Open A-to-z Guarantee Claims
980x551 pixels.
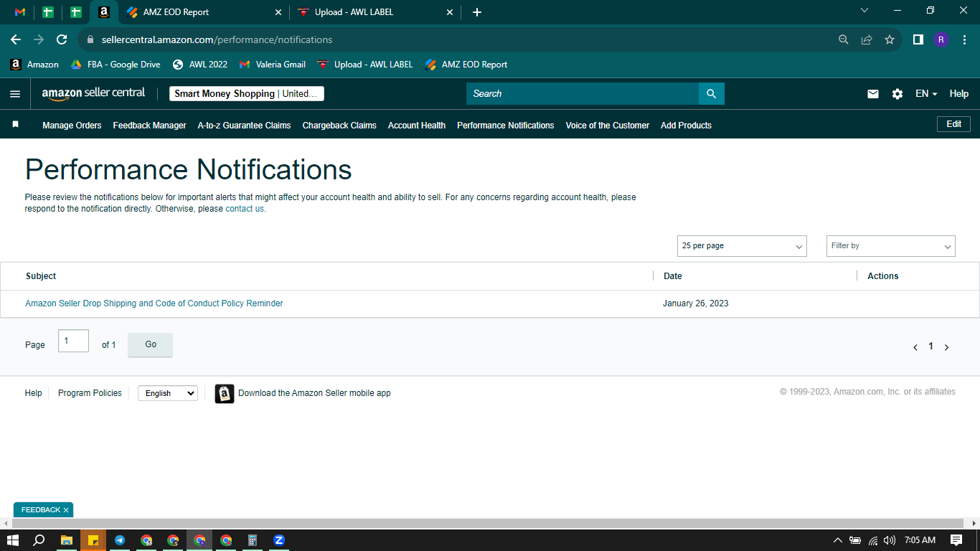pos(244,126)
